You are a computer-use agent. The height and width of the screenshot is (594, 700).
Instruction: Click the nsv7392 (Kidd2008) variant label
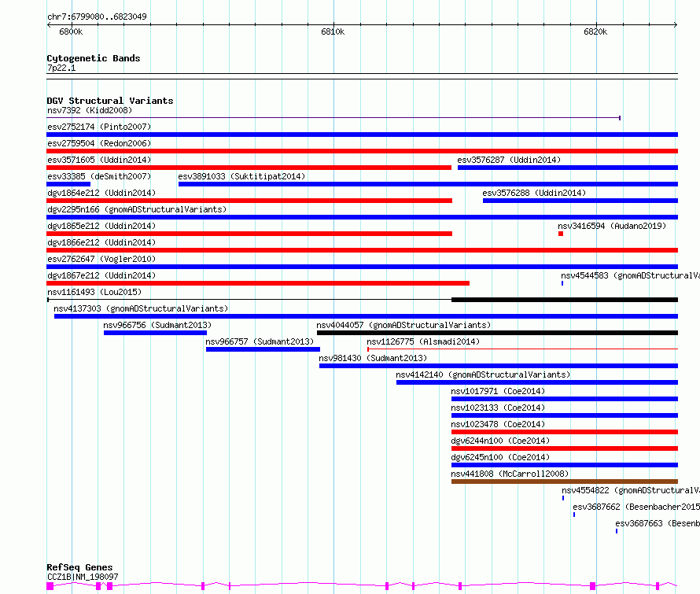click(90, 110)
